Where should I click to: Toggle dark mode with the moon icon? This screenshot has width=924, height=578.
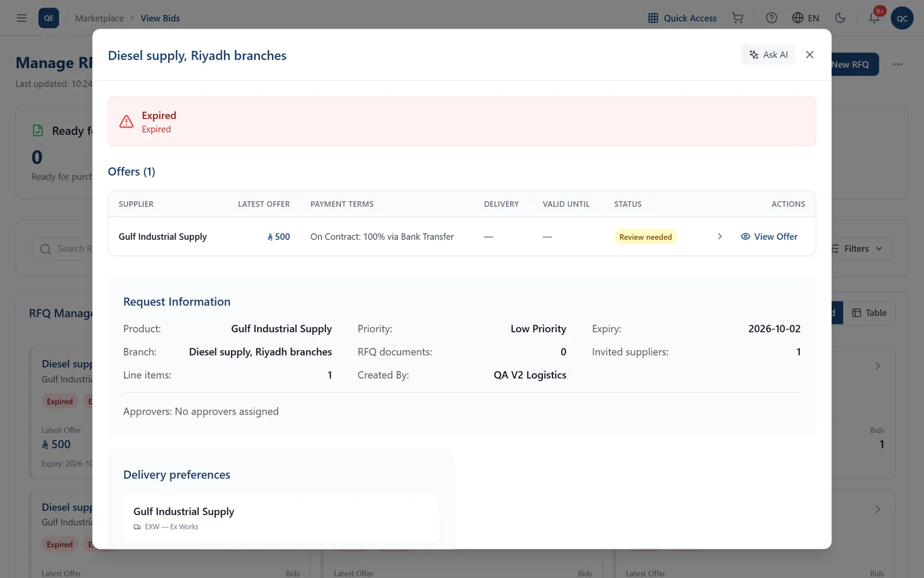pyautogui.click(x=840, y=18)
